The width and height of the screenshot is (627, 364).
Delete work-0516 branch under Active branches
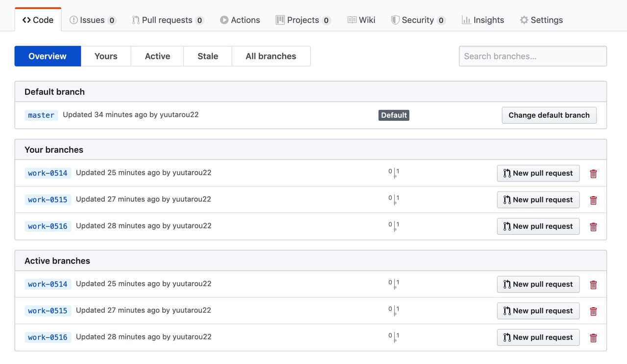(593, 338)
